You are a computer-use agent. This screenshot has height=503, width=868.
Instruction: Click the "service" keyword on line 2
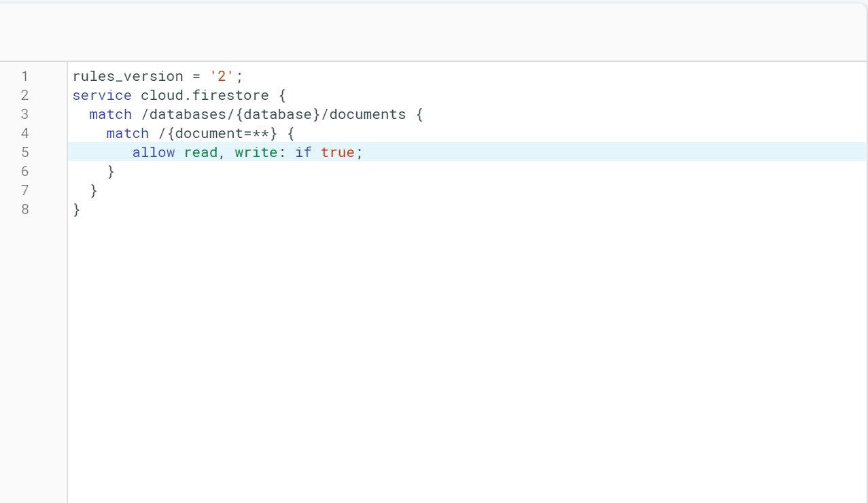(102, 95)
